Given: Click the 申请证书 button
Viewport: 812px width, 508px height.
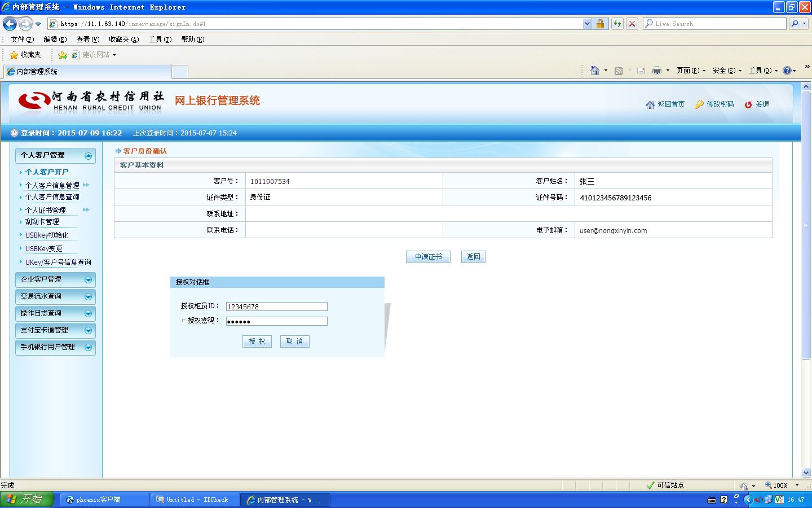Looking at the screenshot, I should [429, 257].
